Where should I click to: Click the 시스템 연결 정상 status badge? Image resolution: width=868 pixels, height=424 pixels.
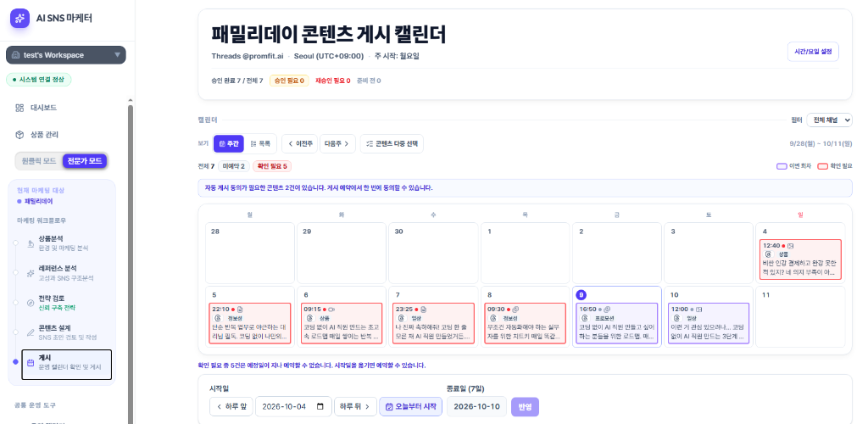pyautogui.click(x=39, y=80)
